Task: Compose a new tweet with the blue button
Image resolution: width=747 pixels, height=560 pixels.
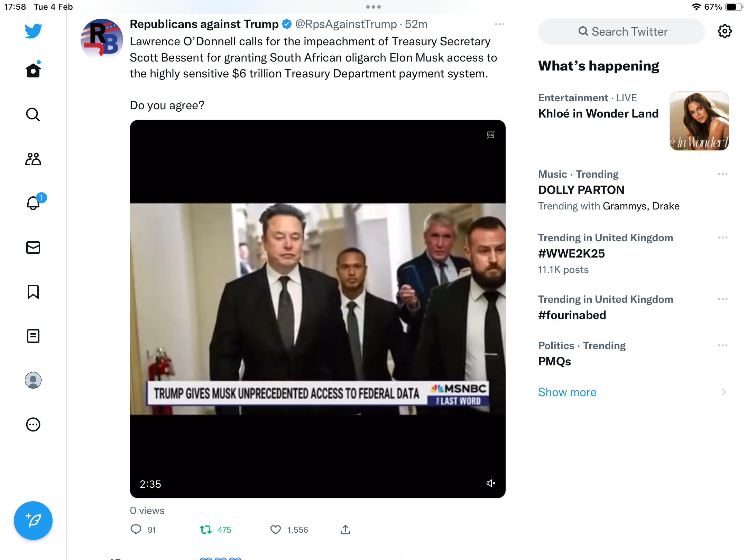Action: point(33,521)
